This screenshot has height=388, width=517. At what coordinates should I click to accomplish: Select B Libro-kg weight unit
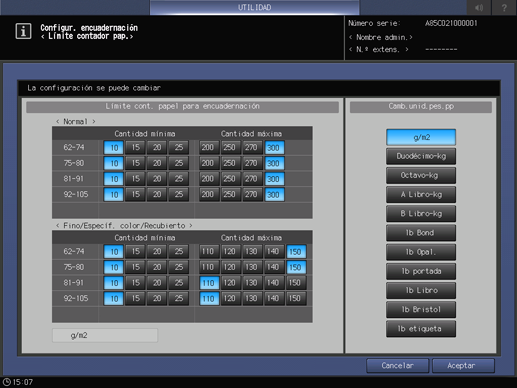421,214
